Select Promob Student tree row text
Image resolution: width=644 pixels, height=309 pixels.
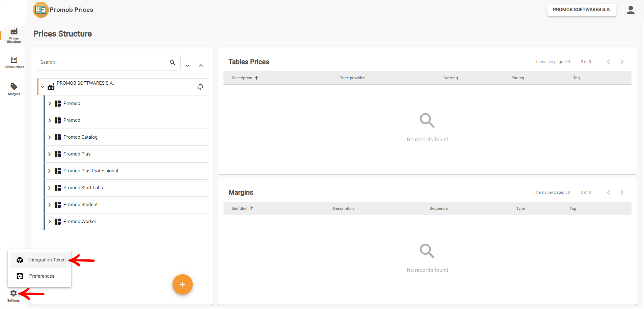[80, 205]
